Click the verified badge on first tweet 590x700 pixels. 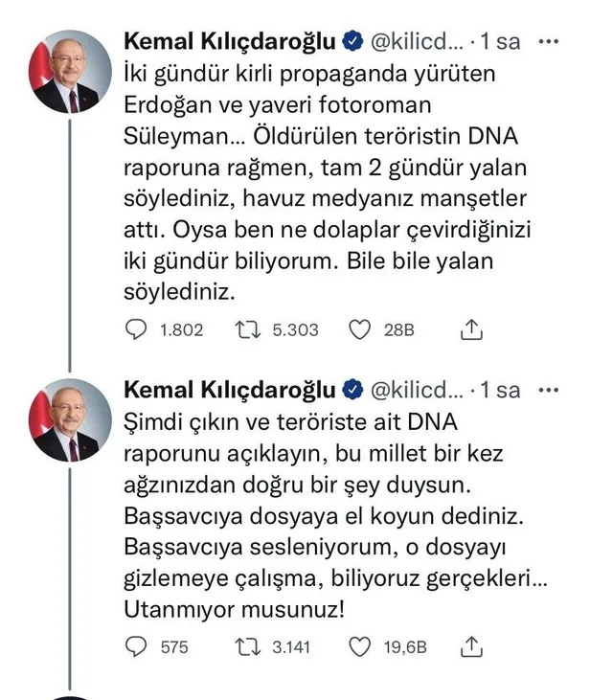[352, 43]
